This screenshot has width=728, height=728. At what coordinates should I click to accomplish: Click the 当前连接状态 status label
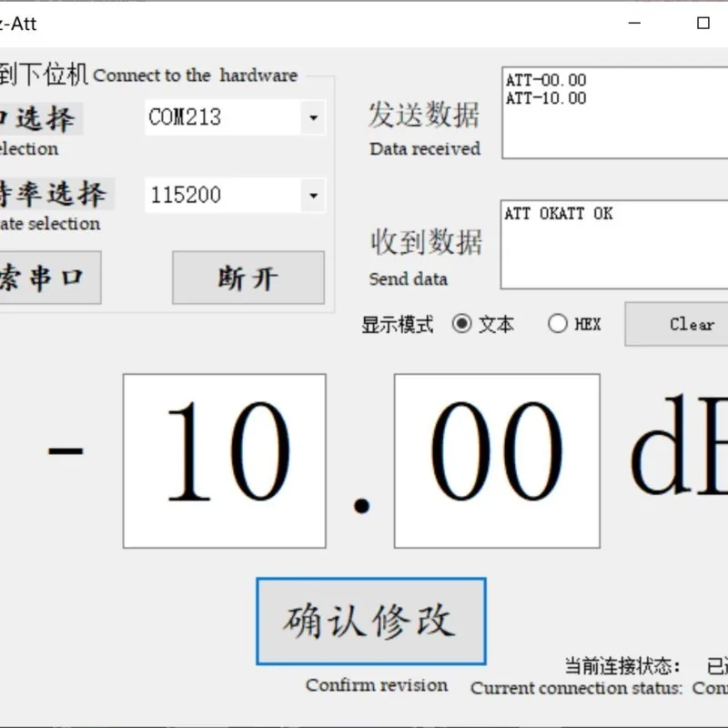tap(622, 666)
